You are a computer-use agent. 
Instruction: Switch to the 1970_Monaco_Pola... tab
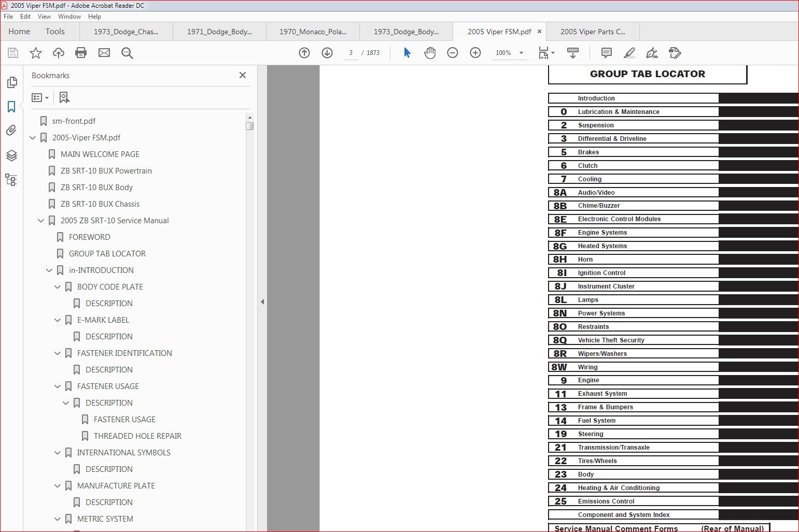pos(313,32)
